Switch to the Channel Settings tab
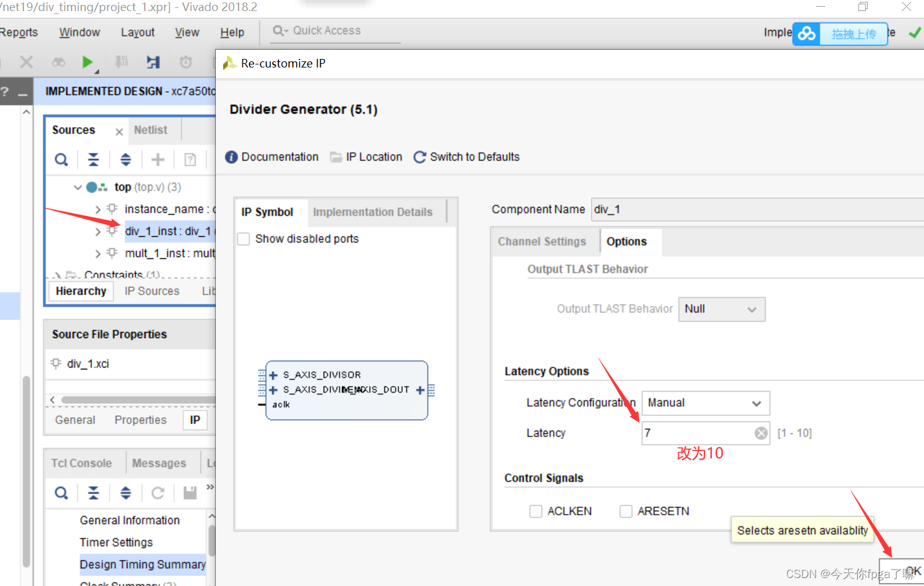This screenshot has width=924, height=586. point(543,241)
